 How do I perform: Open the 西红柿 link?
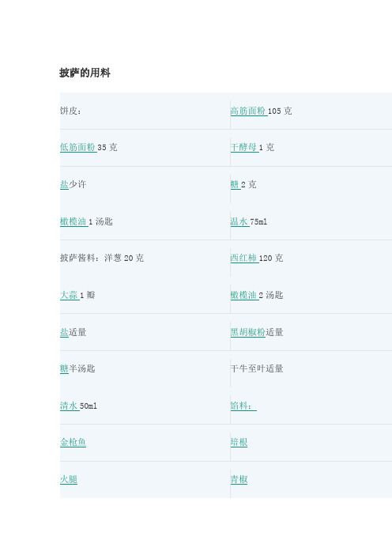click(244, 258)
